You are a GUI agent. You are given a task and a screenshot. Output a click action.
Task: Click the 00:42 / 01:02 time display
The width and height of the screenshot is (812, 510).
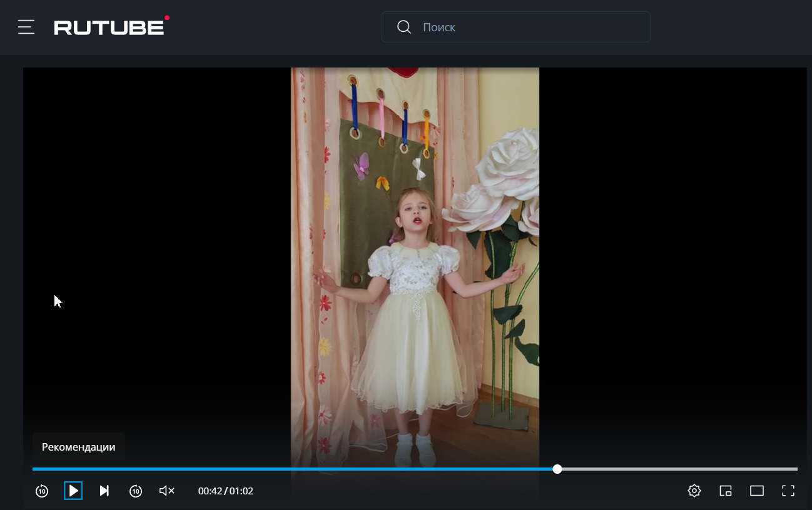click(x=226, y=491)
